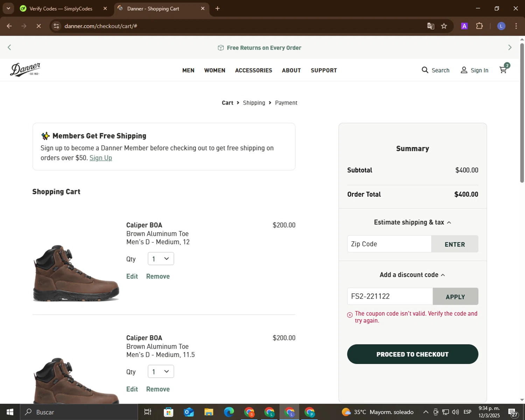This screenshot has height=420, width=525.
Task: Remove Caliper BOA size 12 from cart
Action: click(x=158, y=276)
